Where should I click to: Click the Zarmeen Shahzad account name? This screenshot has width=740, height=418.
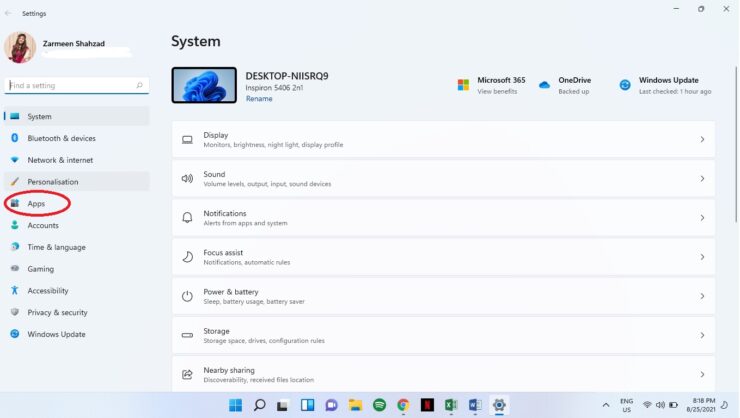click(74, 43)
